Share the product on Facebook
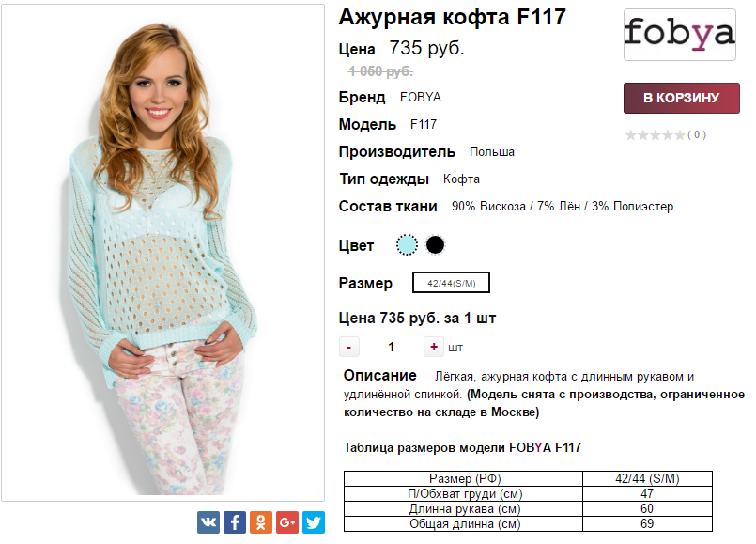The height and width of the screenshot is (544, 756). [x=235, y=522]
